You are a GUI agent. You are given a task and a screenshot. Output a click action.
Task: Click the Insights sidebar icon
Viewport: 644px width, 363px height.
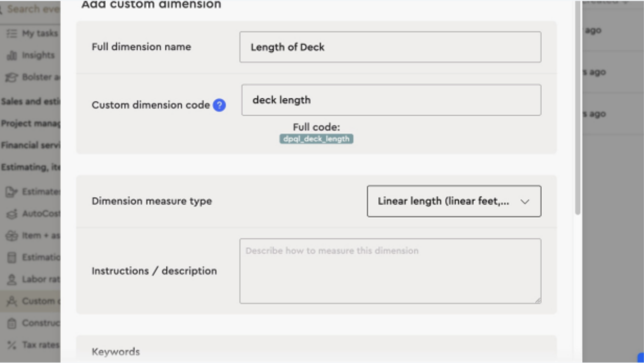11,55
